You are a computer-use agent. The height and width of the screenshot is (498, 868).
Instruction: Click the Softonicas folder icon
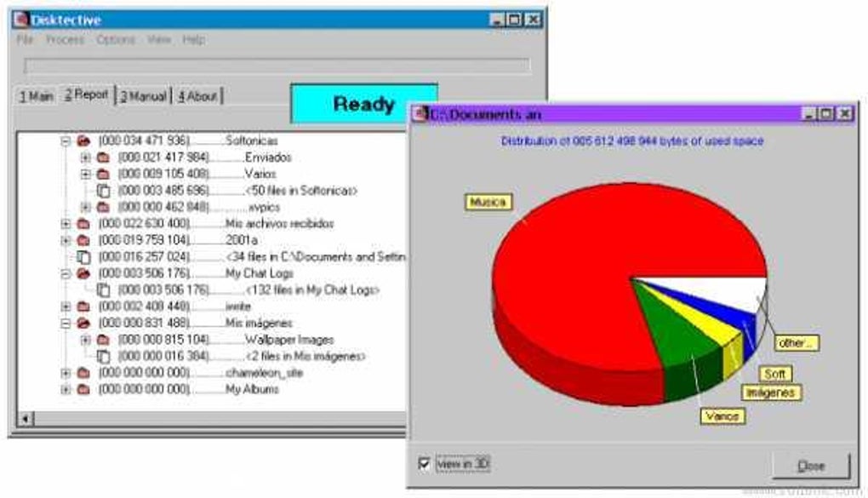(x=83, y=140)
